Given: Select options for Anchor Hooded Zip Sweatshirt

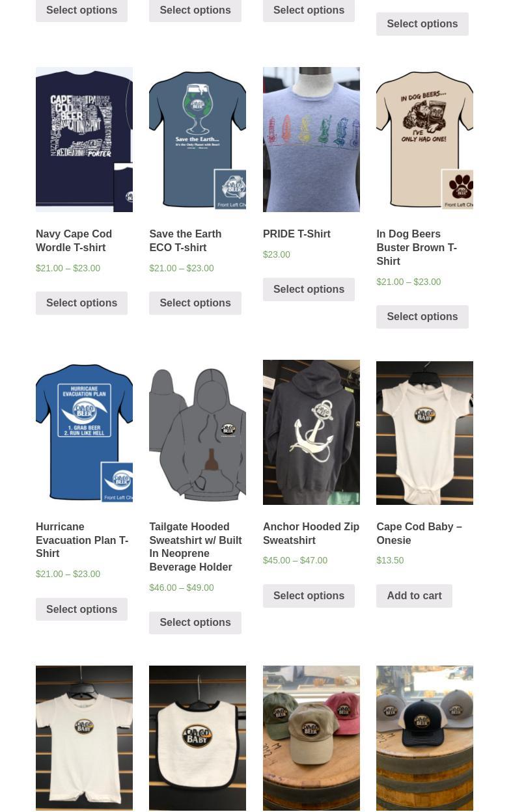Looking at the screenshot, I should point(309,596).
